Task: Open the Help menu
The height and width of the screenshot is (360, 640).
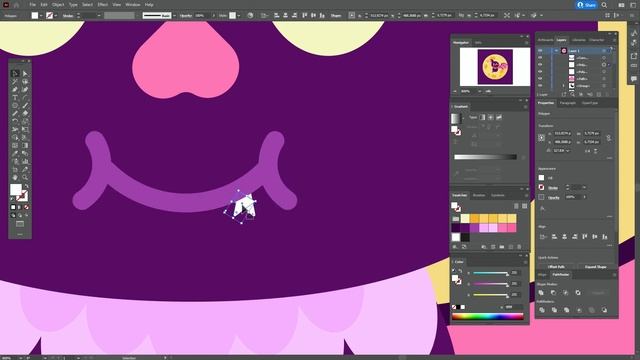Action: [x=149, y=4]
